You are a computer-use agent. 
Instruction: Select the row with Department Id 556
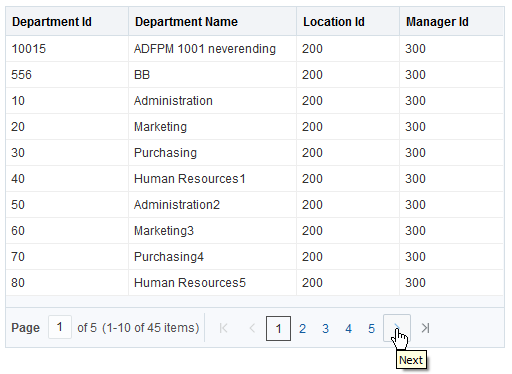click(255, 75)
